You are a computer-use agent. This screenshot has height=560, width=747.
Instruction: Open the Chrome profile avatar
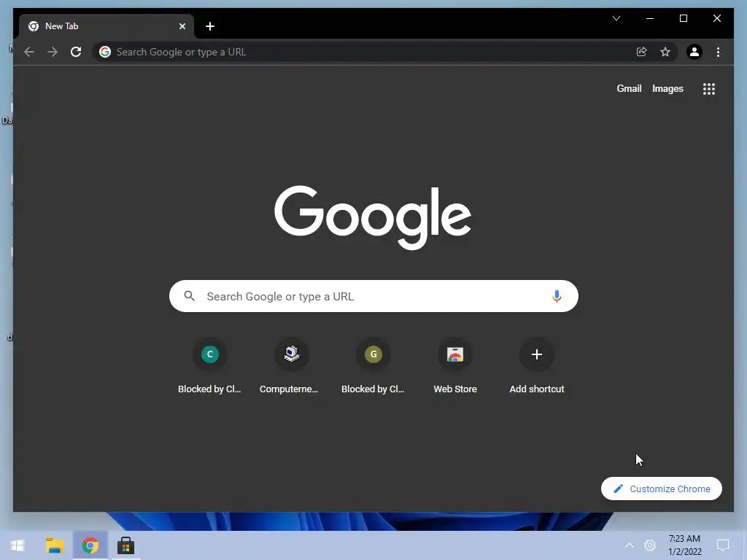click(x=694, y=52)
